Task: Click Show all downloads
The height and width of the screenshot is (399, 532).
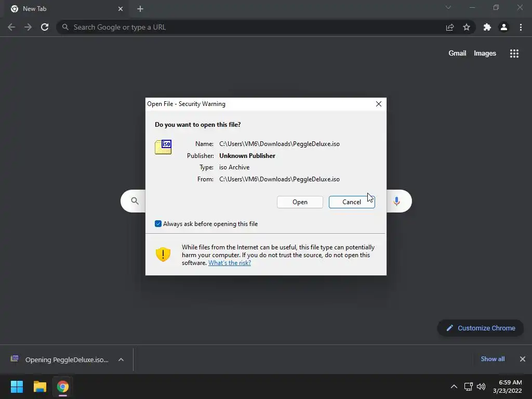Action: pyautogui.click(x=493, y=359)
